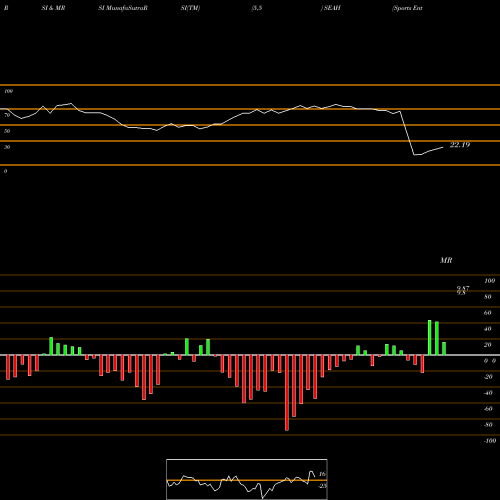Click the value 16 in mini chart

322,474
